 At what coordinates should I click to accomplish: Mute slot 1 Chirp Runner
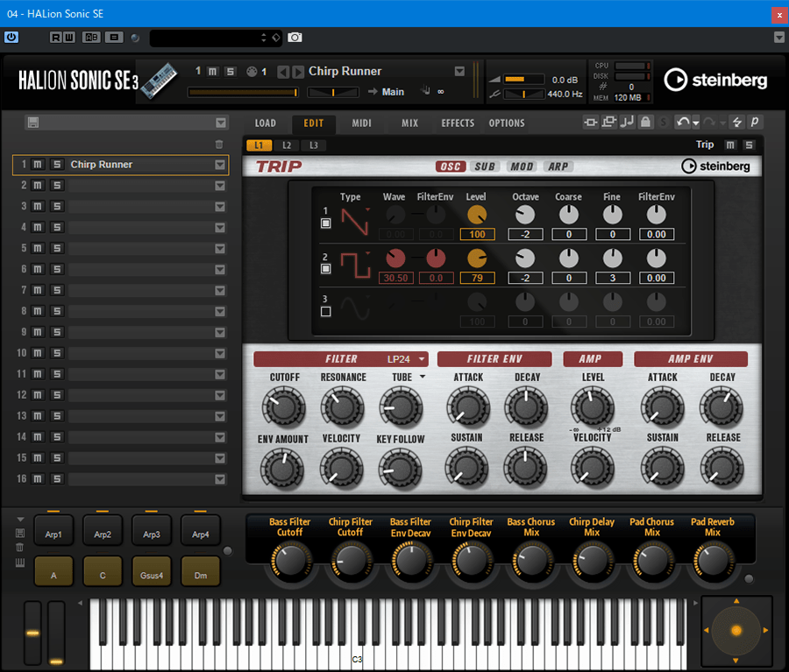pos(38,165)
